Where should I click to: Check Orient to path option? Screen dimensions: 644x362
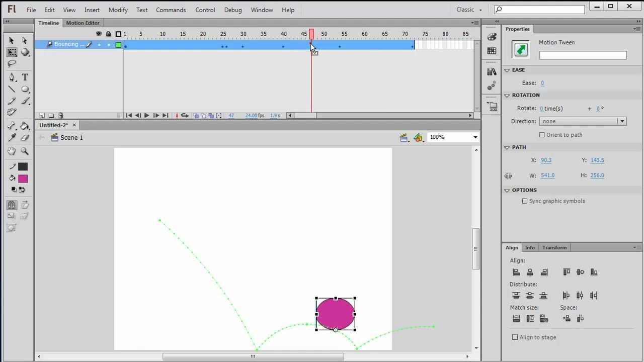(542, 135)
